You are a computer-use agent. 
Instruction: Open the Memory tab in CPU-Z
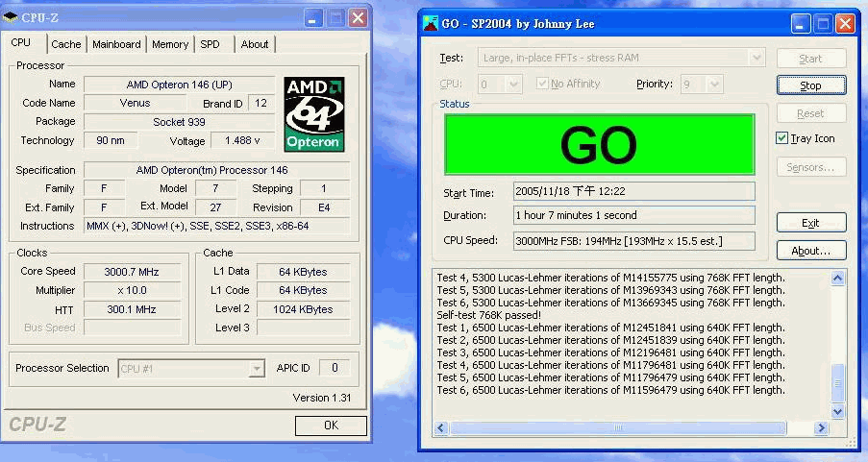(x=170, y=44)
